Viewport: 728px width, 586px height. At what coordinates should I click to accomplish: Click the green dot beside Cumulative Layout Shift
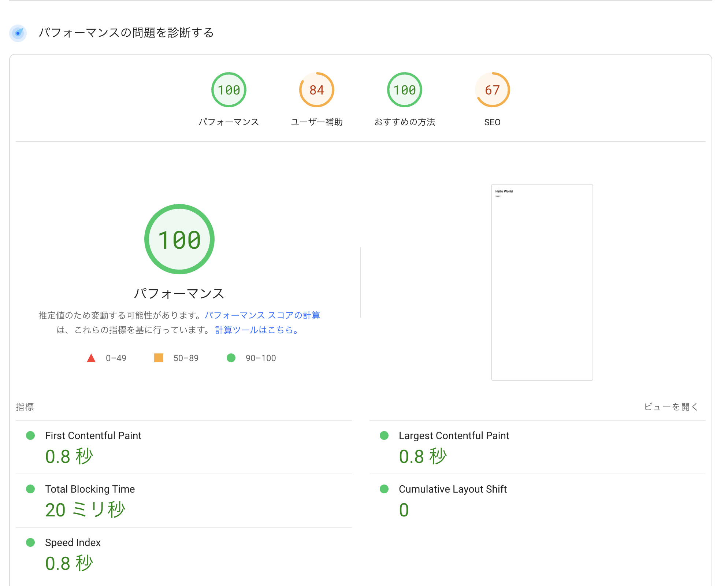click(x=384, y=489)
